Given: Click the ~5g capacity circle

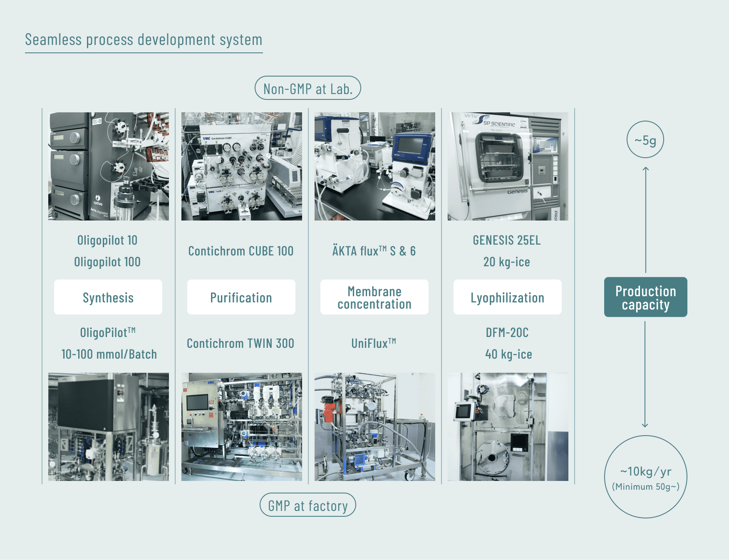Looking at the screenshot, I should (645, 139).
